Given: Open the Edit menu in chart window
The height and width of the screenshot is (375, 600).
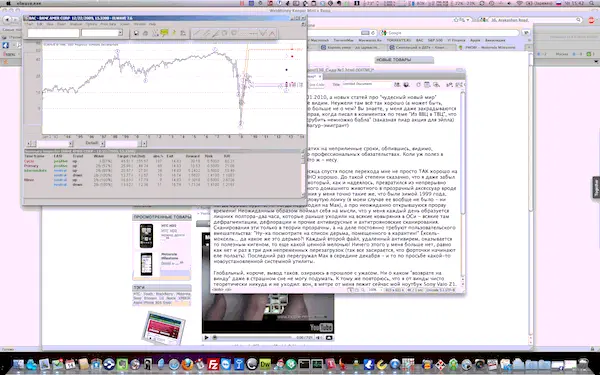Looking at the screenshot, I should 39,24.
